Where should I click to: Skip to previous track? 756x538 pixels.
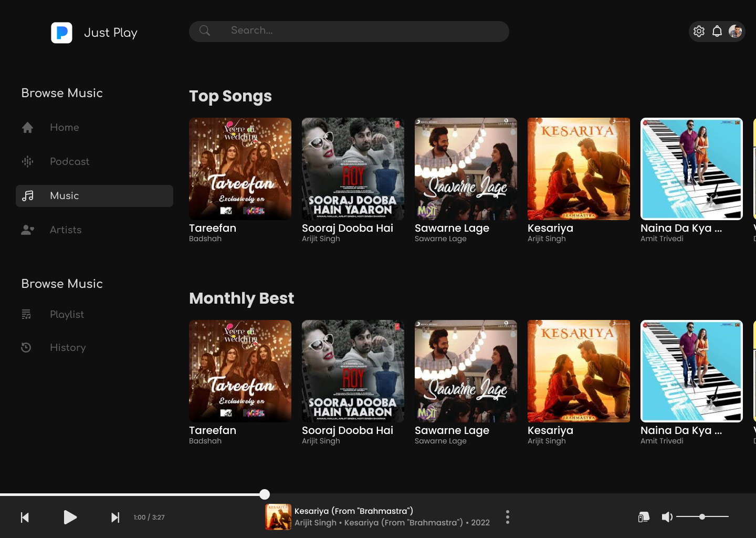[25, 518]
